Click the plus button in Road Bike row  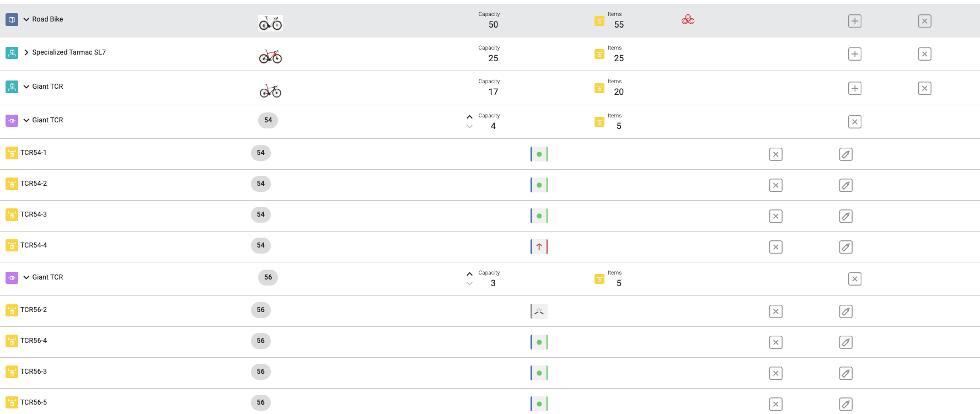(854, 21)
